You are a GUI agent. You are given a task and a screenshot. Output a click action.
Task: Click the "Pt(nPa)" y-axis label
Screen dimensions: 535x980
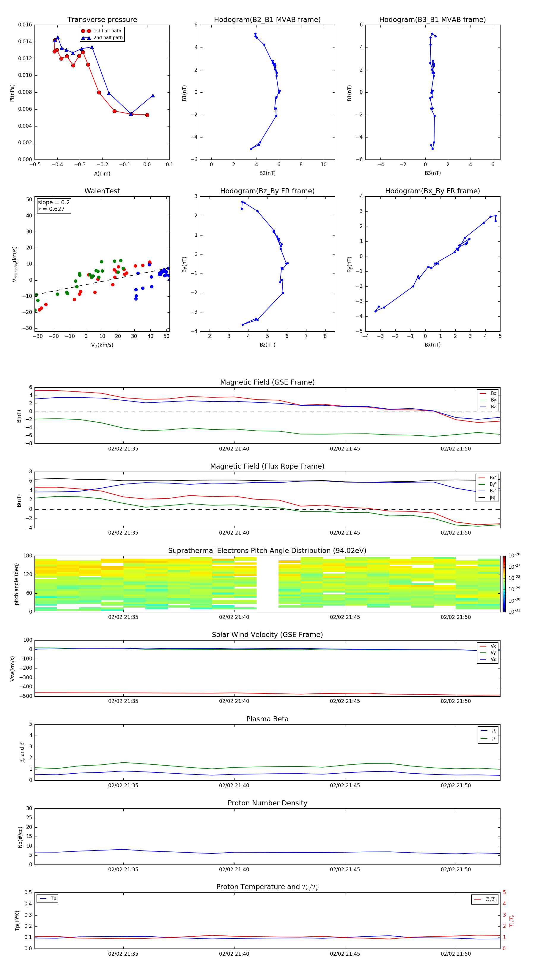(12, 92)
